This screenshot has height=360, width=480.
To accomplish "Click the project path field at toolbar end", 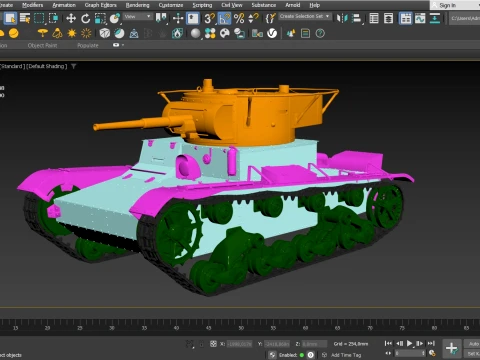I will (x=464, y=18).
